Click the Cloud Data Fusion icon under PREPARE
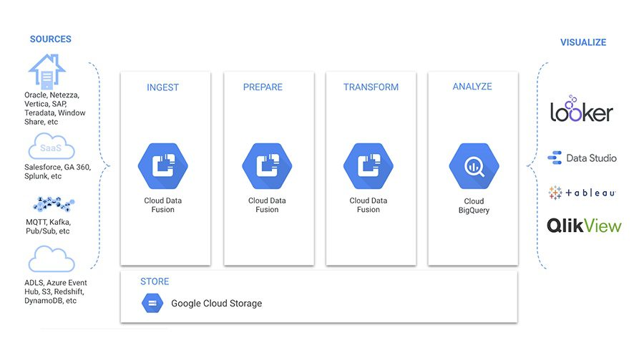 [x=267, y=165]
